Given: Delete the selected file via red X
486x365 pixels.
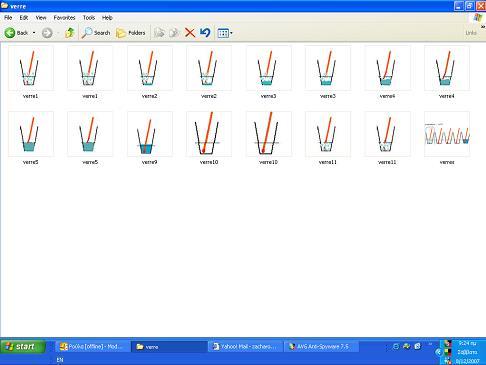Looking at the screenshot, I should [x=190, y=33].
